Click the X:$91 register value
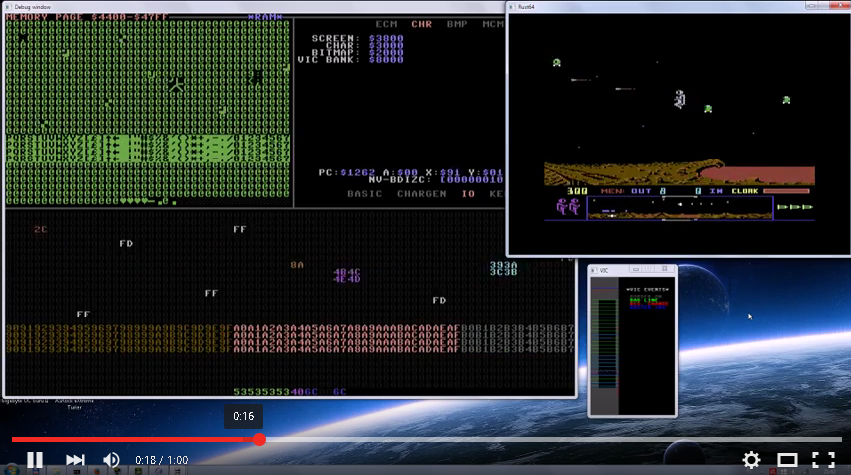 pos(444,172)
